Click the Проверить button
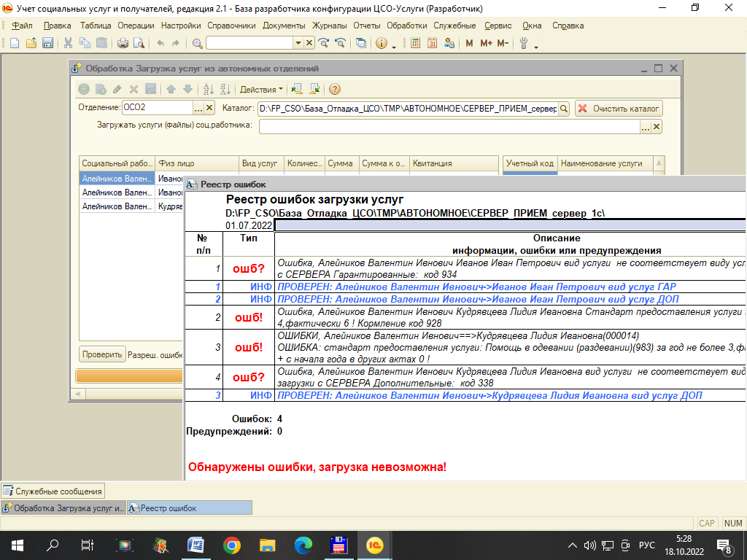Viewport: 747px width, 560px height. [x=102, y=354]
